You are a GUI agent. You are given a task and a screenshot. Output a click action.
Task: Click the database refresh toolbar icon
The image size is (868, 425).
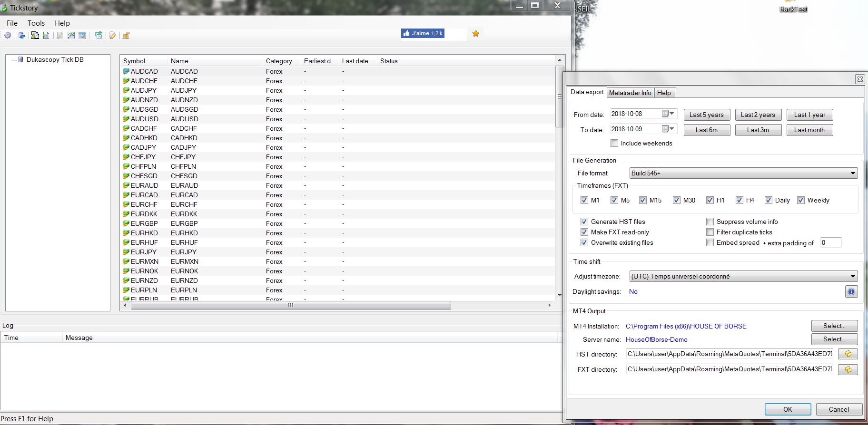(21, 36)
